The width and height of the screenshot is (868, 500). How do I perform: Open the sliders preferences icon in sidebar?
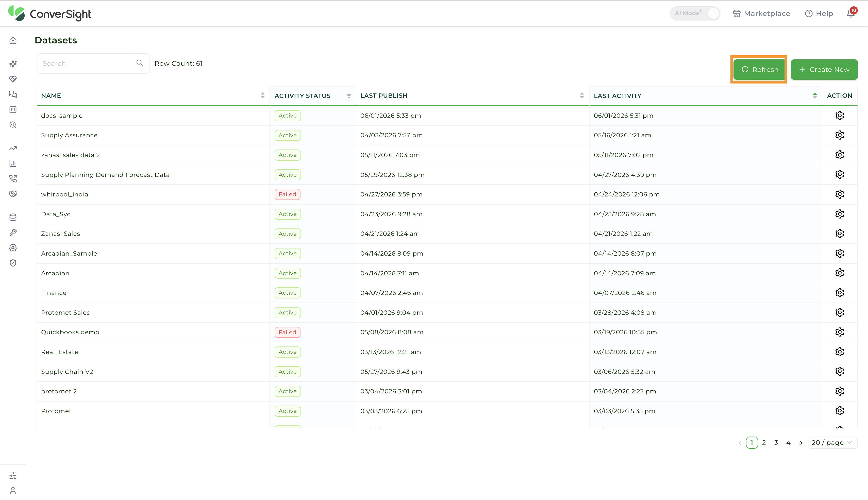click(13, 476)
